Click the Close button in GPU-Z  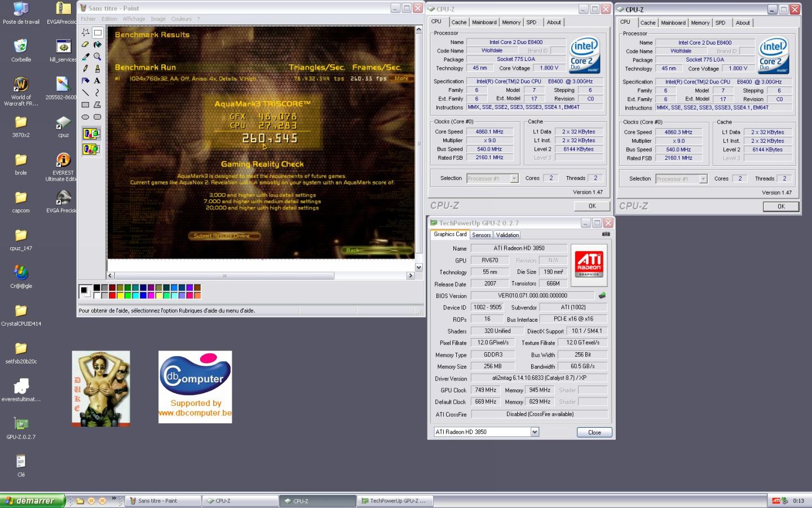pos(594,432)
